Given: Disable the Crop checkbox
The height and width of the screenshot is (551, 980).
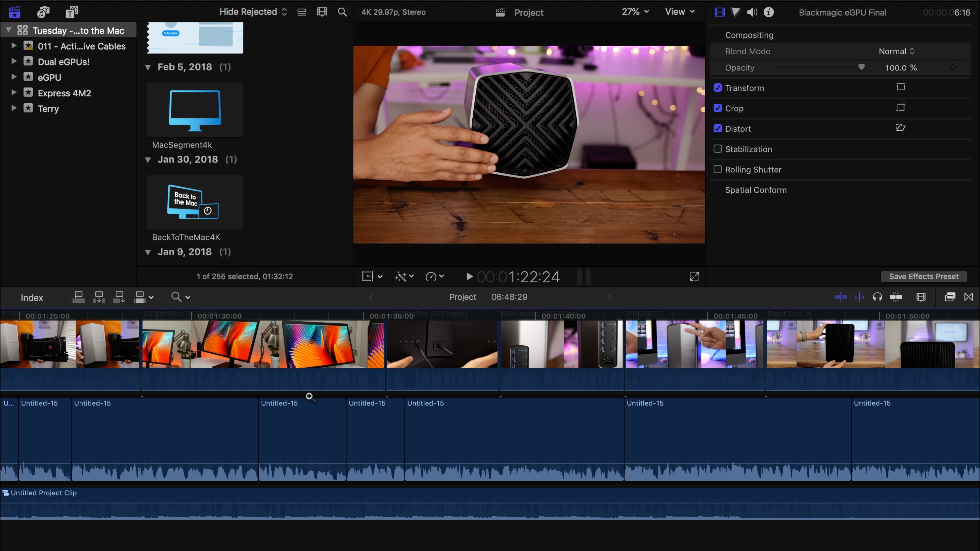Looking at the screenshot, I should tap(717, 108).
